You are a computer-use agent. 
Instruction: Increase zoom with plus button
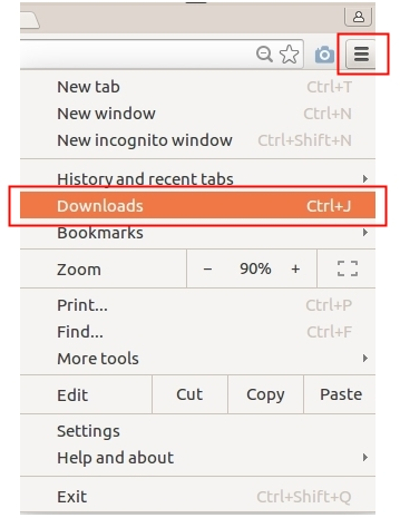295,269
